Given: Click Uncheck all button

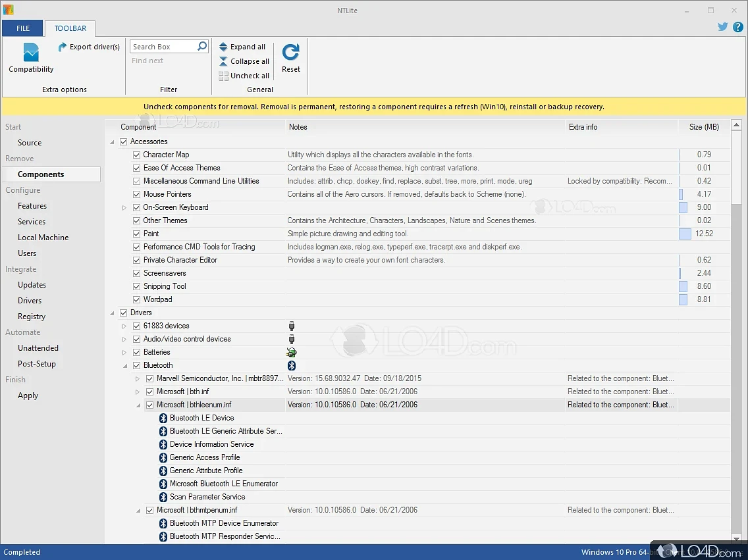Looking at the screenshot, I should [x=244, y=76].
